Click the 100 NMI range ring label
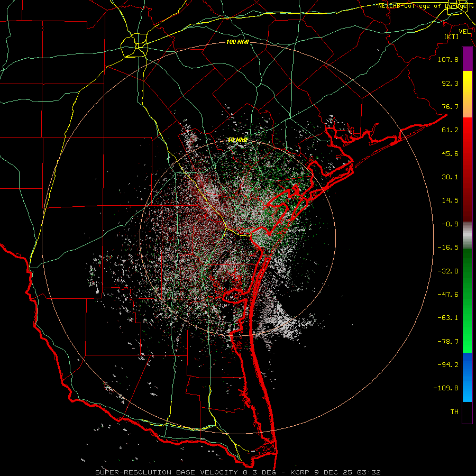The height and width of the screenshot is (476, 476). [x=237, y=42]
